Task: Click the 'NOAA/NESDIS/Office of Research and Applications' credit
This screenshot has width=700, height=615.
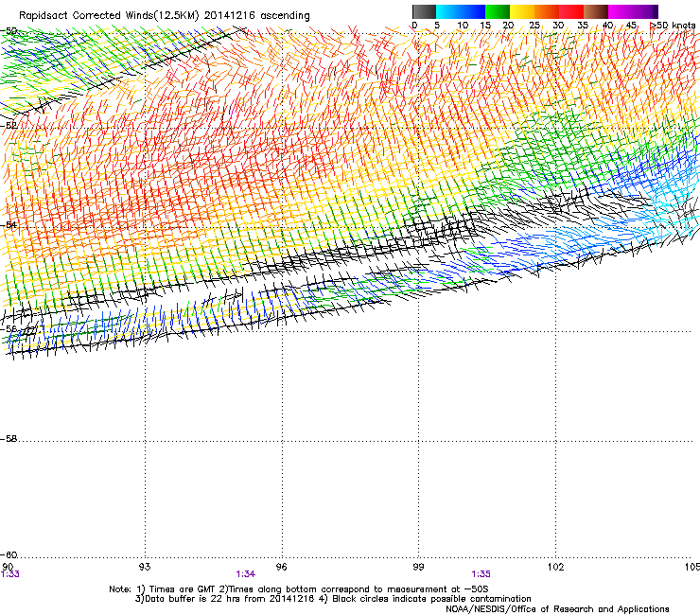Action: click(x=557, y=609)
